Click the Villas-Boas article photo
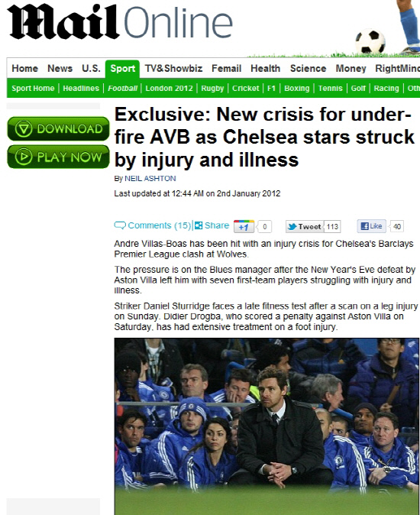 point(267,426)
